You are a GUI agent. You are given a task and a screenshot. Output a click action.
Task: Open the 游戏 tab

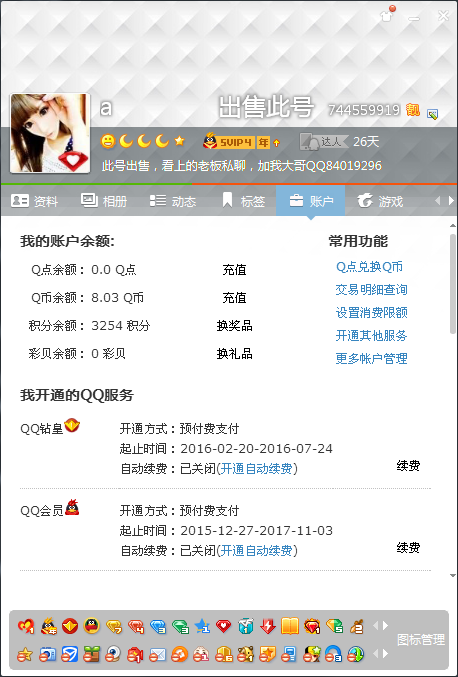tap(380, 201)
